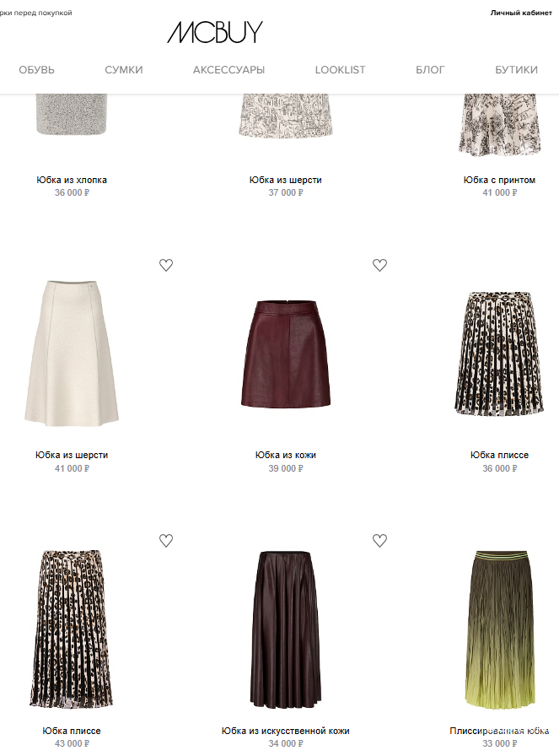
Task: Open Юбка из кожи product title
Action: [286, 455]
